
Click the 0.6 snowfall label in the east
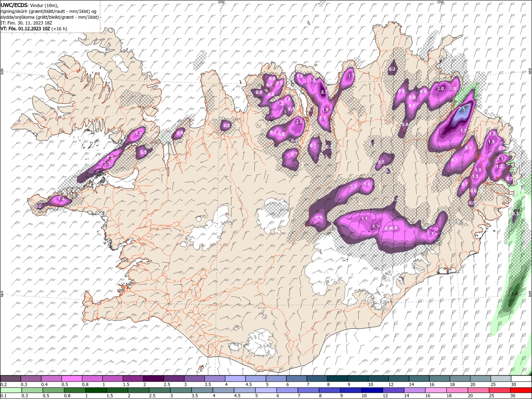pyautogui.click(x=473, y=191)
